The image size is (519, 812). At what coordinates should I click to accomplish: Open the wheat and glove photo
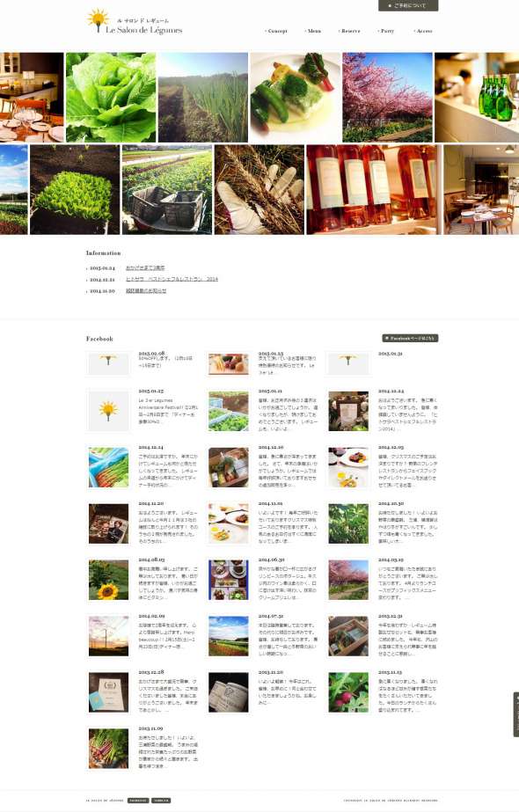pos(259,189)
